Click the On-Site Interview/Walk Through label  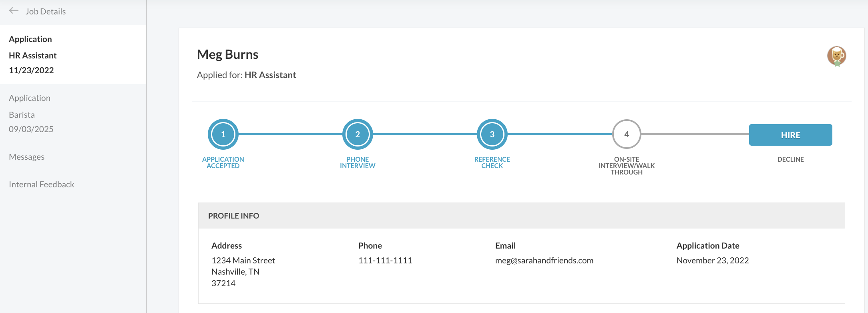[627, 166]
